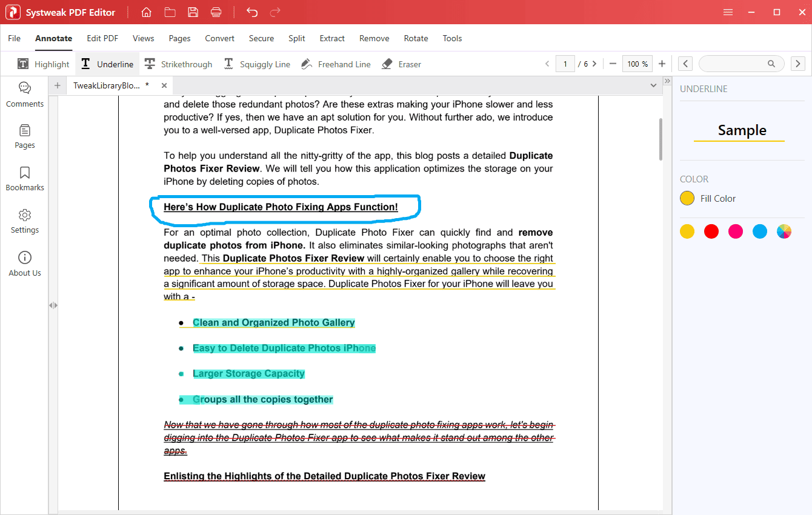Click the document vertical scrollbar
Viewport: 812px width, 515px height.
(x=661, y=139)
